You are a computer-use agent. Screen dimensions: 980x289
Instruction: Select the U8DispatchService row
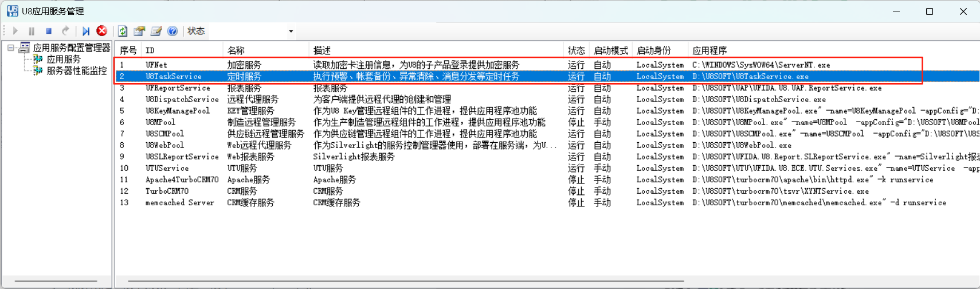pyautogui.click(x=547, y=99)
